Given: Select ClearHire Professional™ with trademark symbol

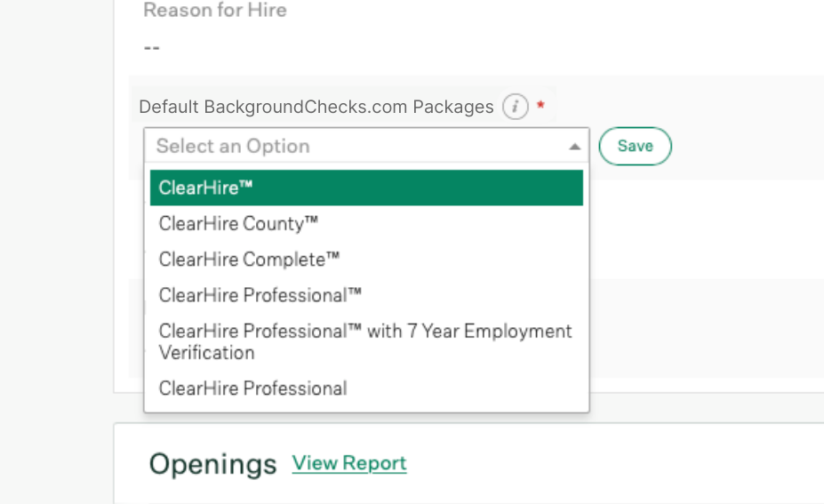Looking at the screenshot, I should (x=260, y=295).
